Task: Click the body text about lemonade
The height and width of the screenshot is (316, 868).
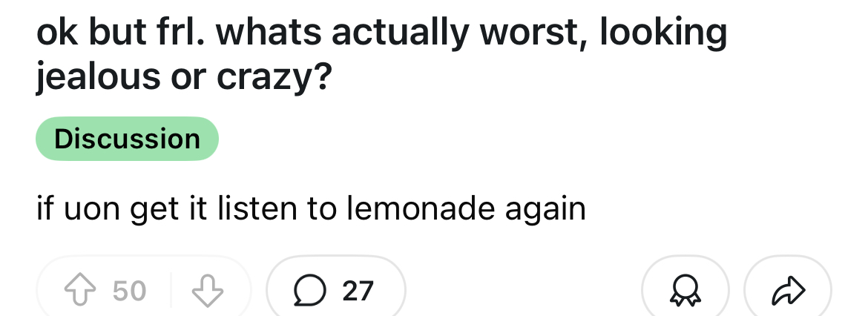Action: coord(311,210)
